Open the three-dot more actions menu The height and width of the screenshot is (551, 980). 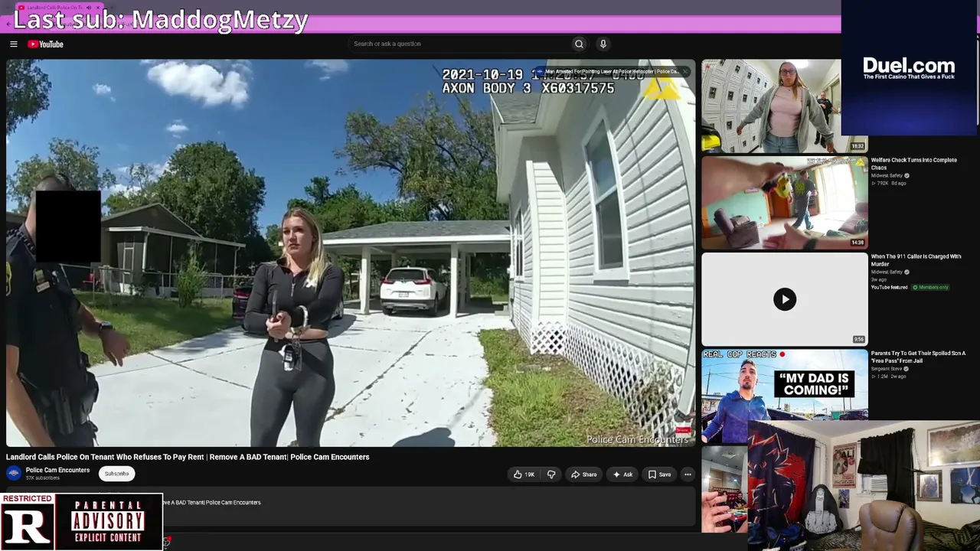[688, 474]
